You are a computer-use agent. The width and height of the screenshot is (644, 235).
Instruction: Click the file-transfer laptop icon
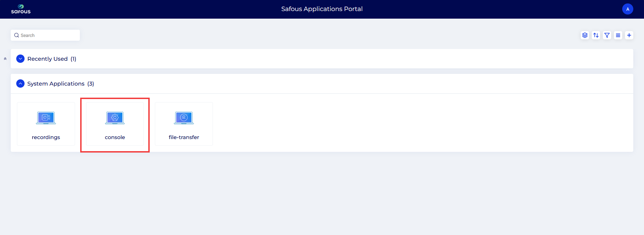point(184,118)
